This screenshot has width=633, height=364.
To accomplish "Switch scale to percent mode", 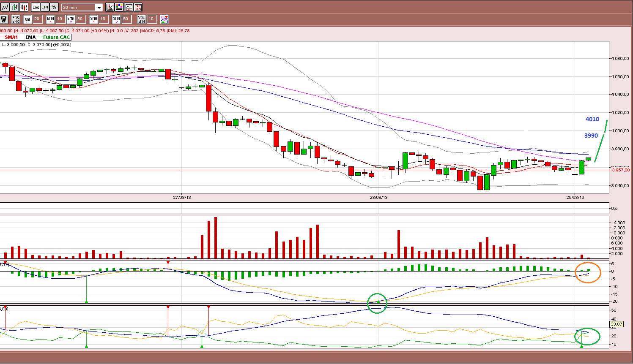I will [x=54, y=7].
